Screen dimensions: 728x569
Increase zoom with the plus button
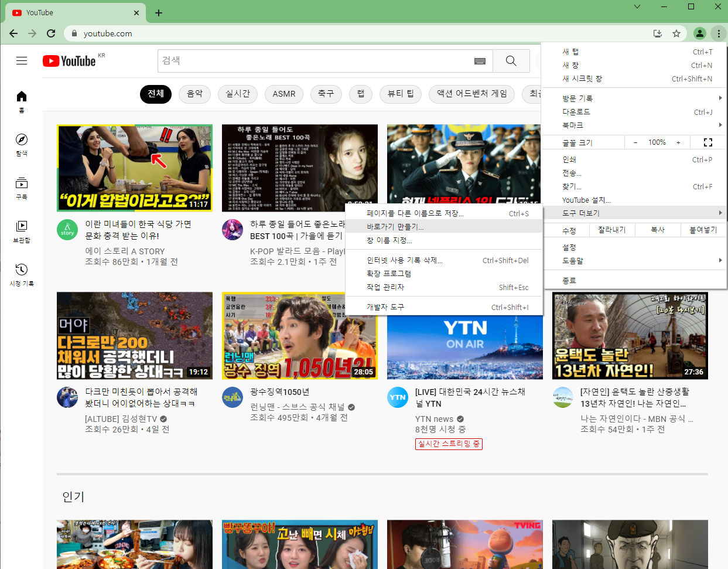(678, 142)
